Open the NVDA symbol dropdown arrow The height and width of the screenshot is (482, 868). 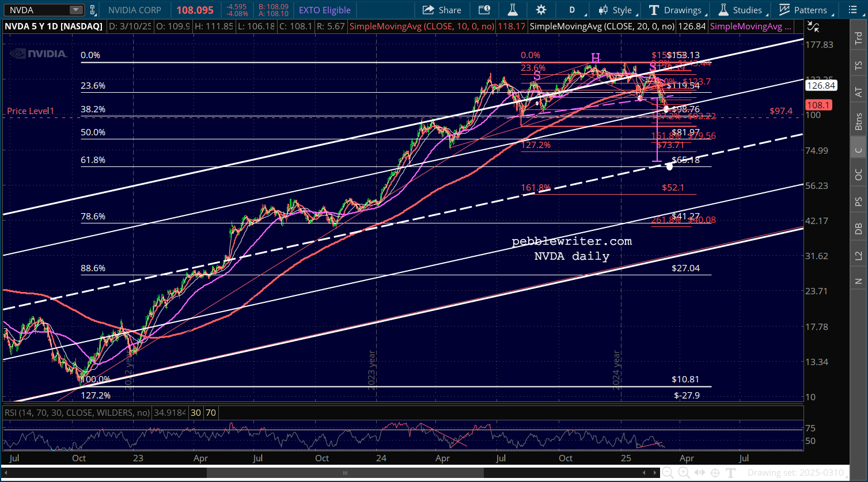[x=76, y=10]
